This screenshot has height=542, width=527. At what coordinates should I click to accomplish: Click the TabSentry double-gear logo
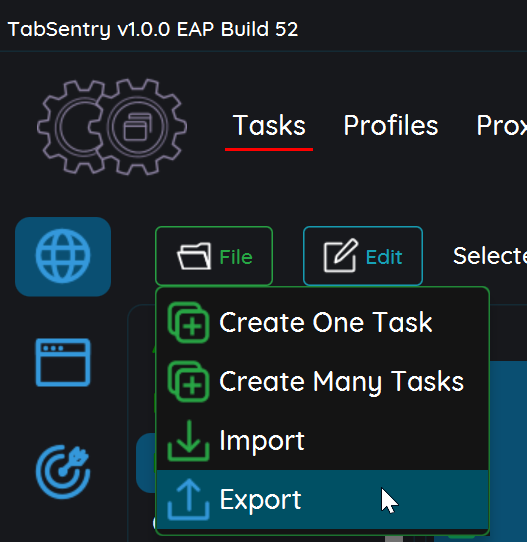click(112, 127)
